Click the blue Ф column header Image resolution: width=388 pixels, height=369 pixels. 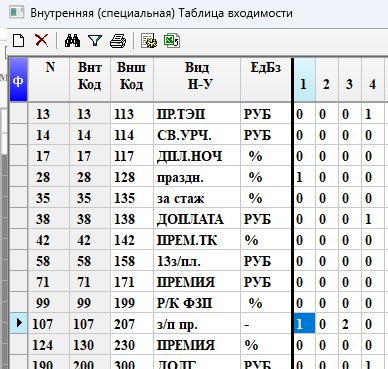tap(18, 80)
